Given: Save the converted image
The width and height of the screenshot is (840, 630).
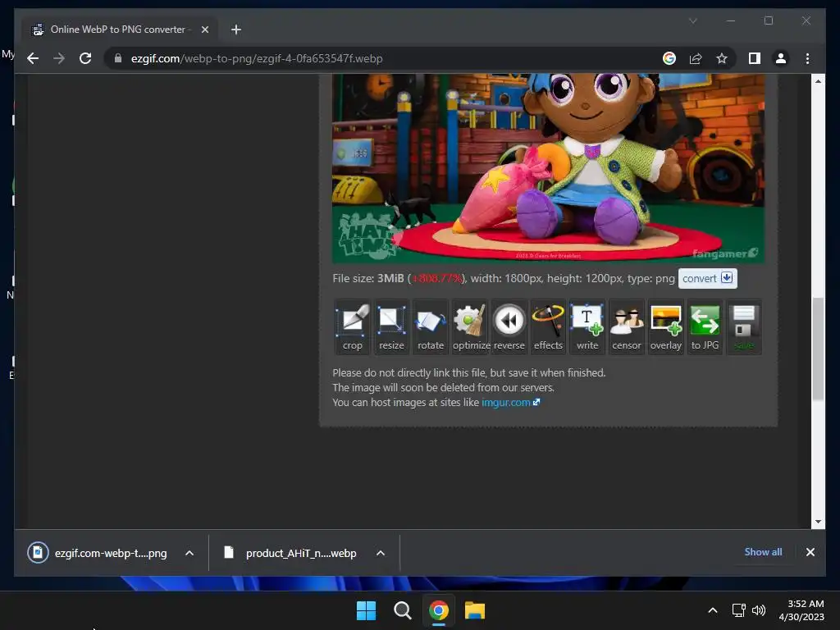Looking at the screenshot, I should click(743, 326).
